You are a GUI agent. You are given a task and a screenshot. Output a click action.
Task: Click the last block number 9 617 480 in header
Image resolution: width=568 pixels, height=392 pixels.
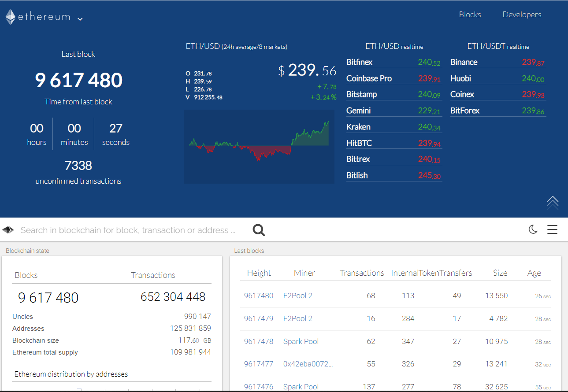pos(78,80)
